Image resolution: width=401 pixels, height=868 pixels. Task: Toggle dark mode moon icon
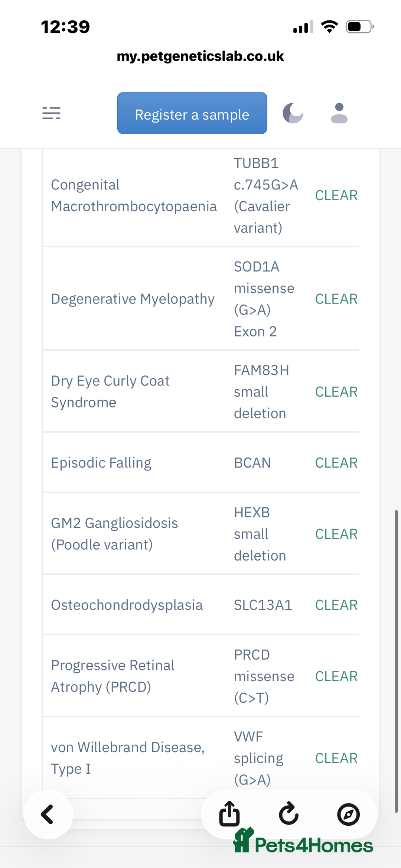293,113
